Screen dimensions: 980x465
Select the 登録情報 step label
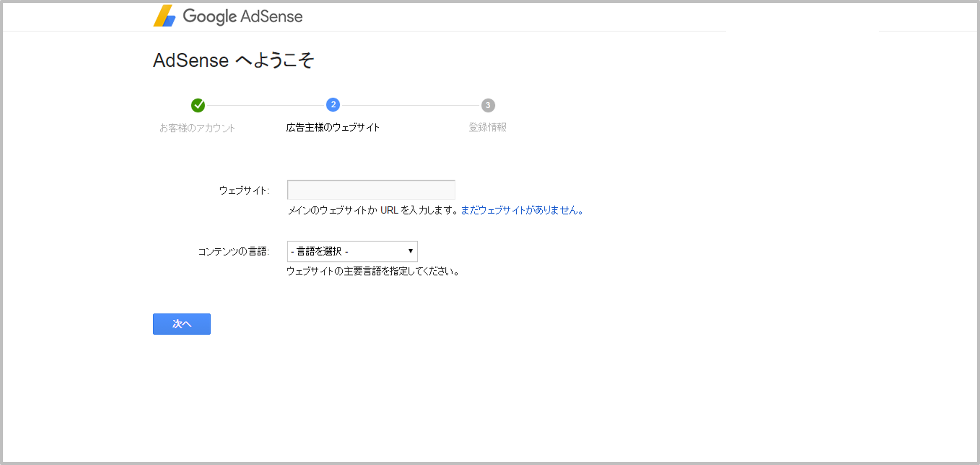tap(487, 127)
